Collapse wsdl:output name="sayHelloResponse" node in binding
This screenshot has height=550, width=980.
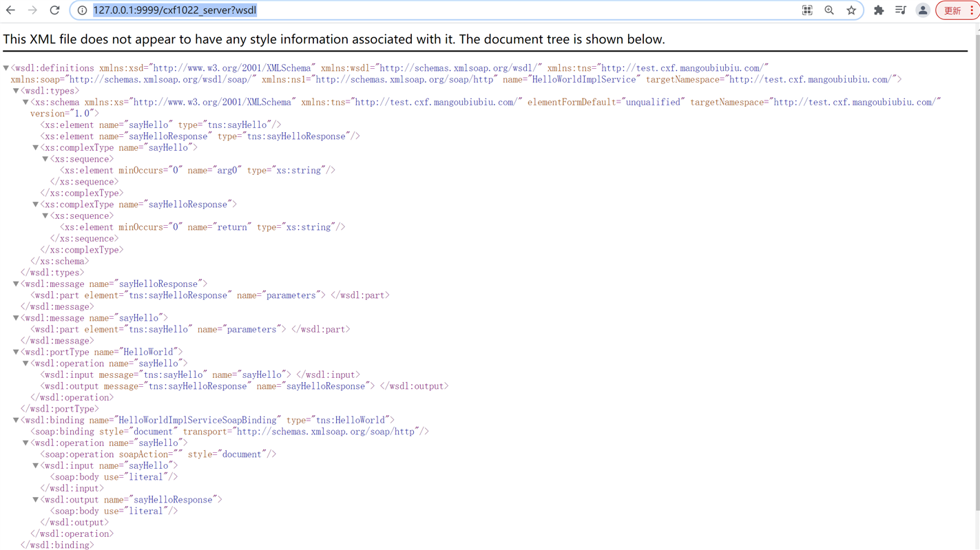pos(36,500)
